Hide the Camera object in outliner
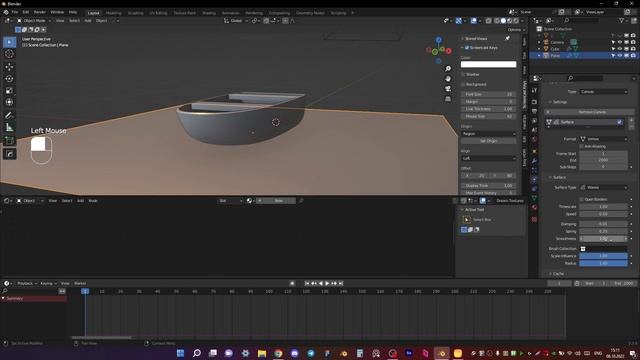The height and width of the screenshot is (360, 640). (x=620, y=42)
